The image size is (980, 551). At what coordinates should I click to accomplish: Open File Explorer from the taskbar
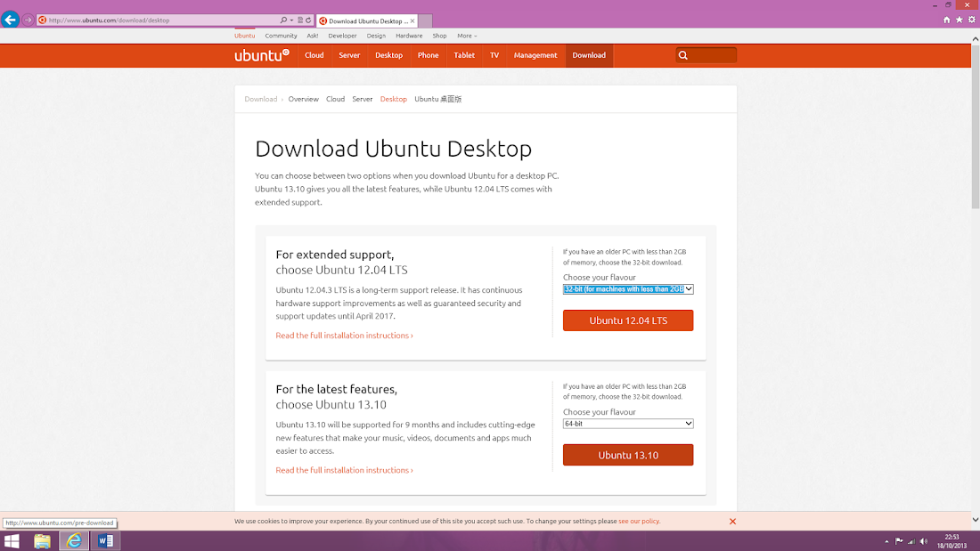pos(42,541)
